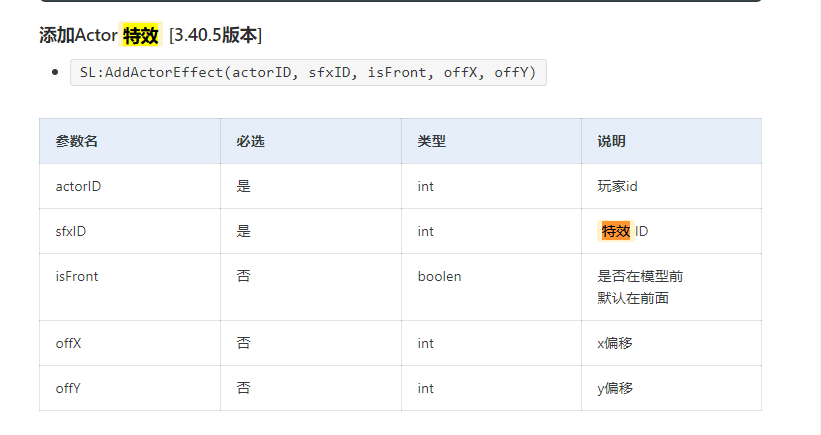Select the 说明 column header
The image size is (821, 435).
(x=611, y=141)
